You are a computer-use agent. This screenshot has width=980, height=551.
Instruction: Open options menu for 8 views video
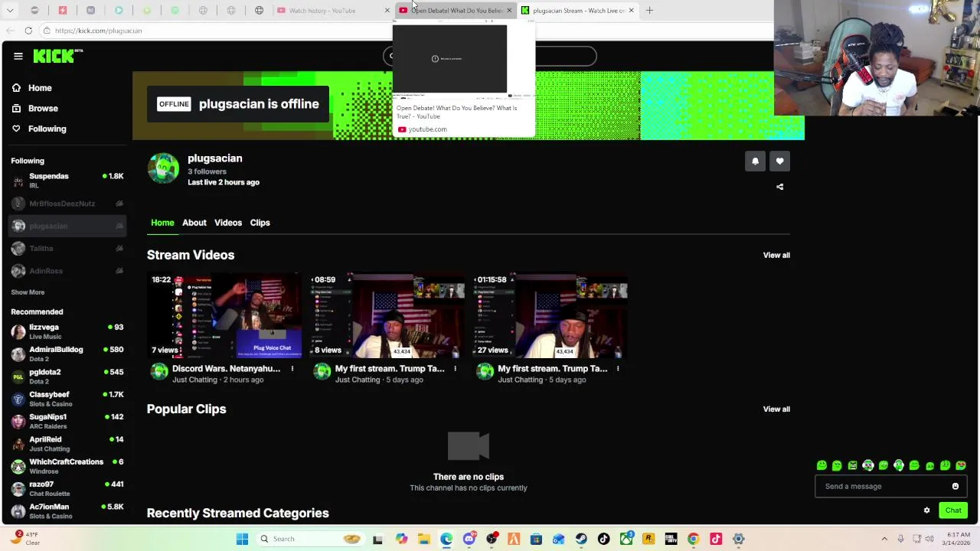pyautogui.click(x=455, y=369)
